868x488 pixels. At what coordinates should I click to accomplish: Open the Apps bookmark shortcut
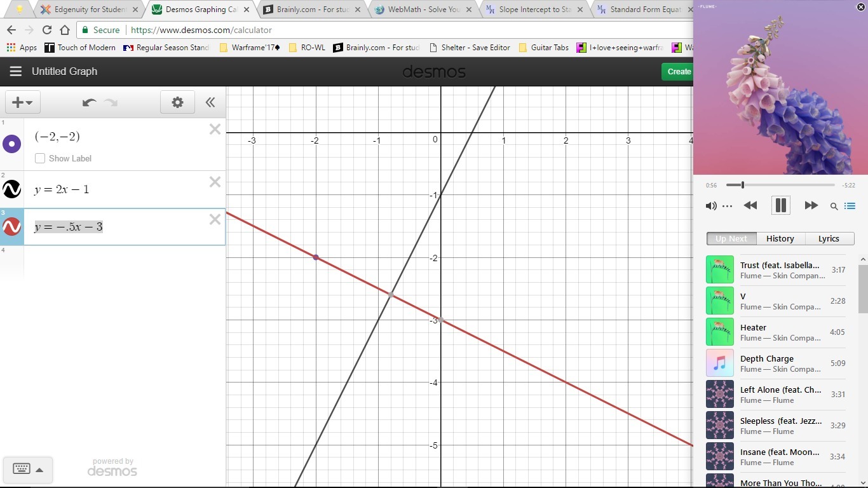(x=22, y=48)
